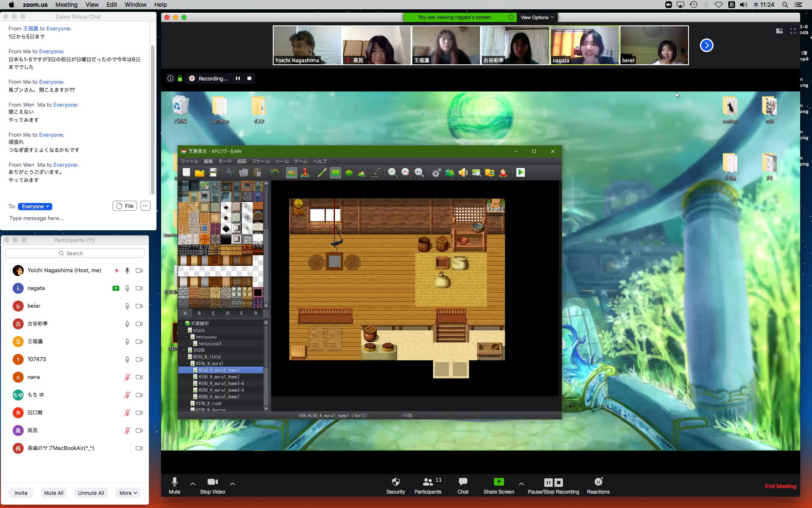Viewport: 812px width, 508px height.
Task: Click the Mute All button
Action: tap(54, 493)
